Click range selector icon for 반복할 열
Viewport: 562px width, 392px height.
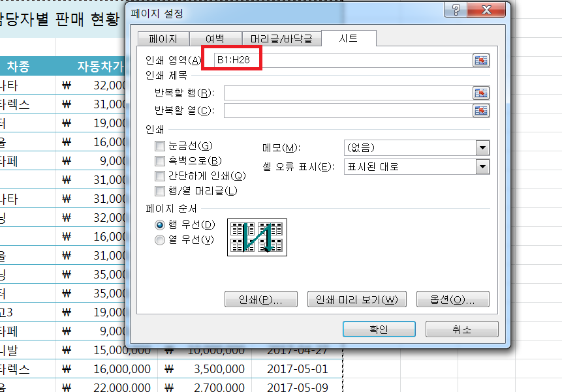[481, 110]
